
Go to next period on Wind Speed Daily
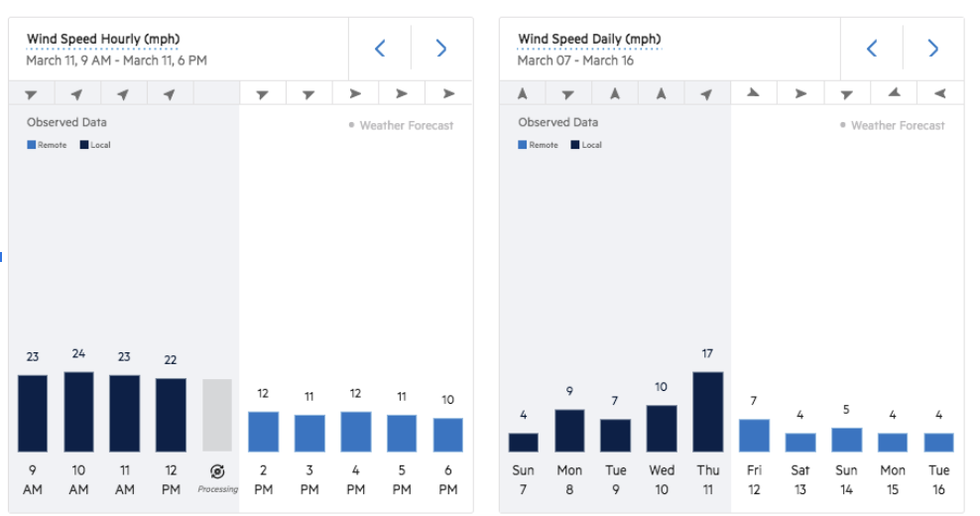tap(932, 49)
